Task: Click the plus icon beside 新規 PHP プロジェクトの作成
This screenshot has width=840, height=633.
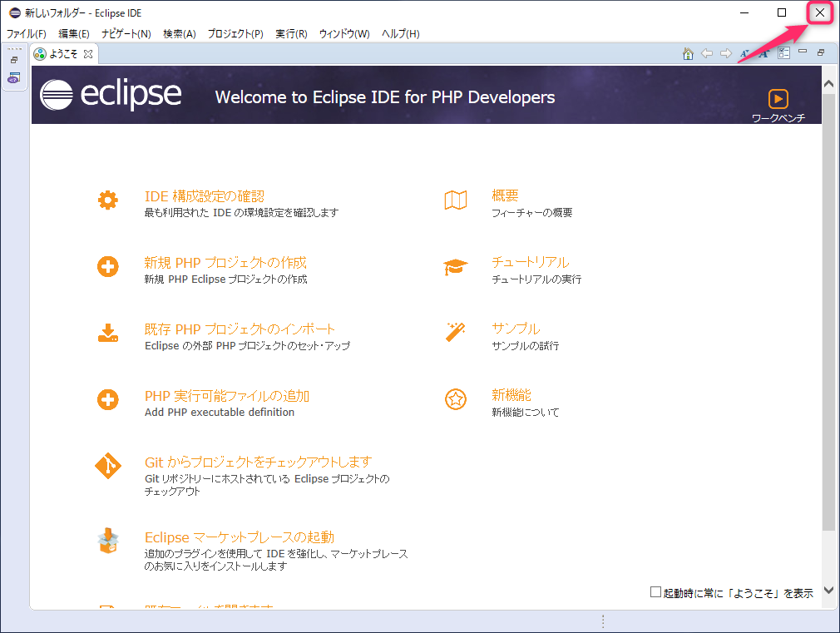Action: [x=107, y=266]
